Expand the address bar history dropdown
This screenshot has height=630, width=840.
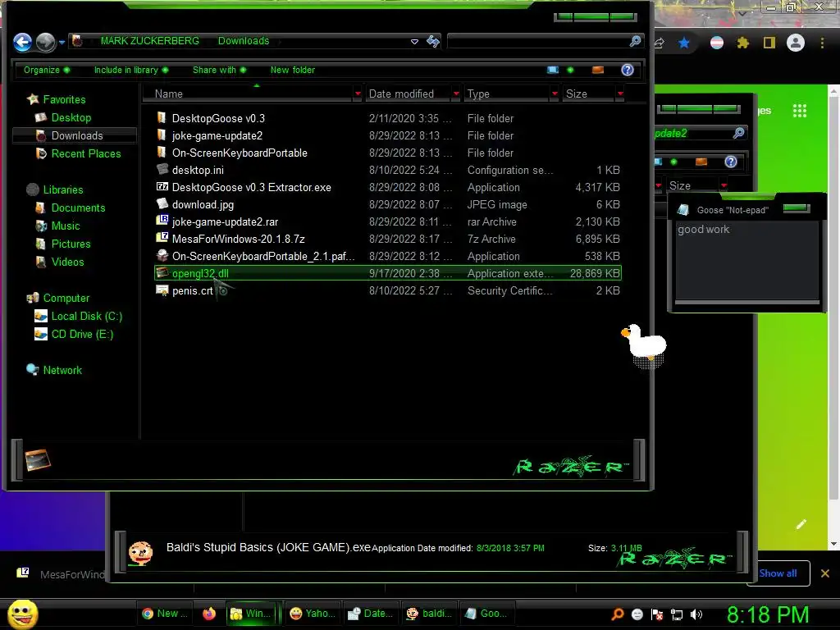pyautogui.click(x=414, y=41)
